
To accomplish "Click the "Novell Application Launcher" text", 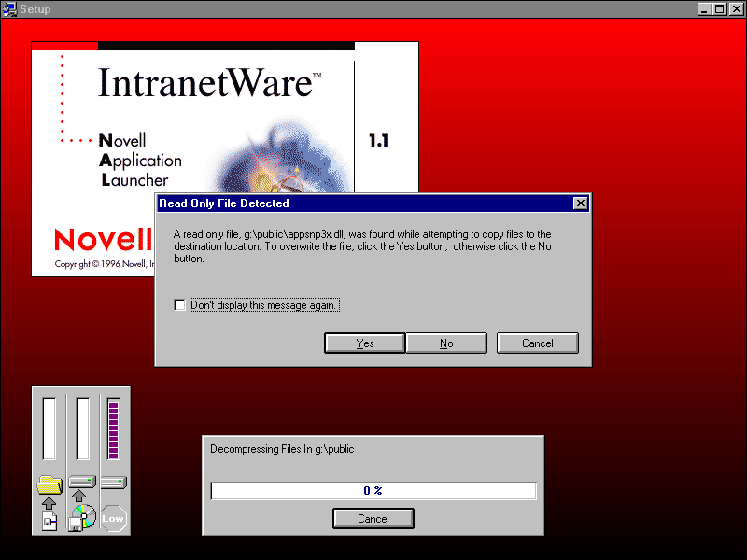I will pos(140,160).
